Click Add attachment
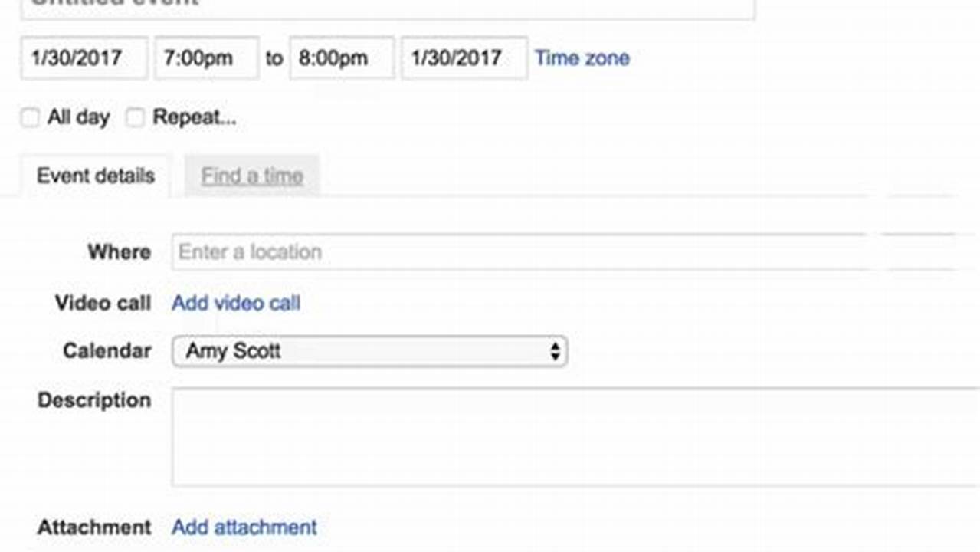The width and height of the screenshot is (980, 552). 243,527
